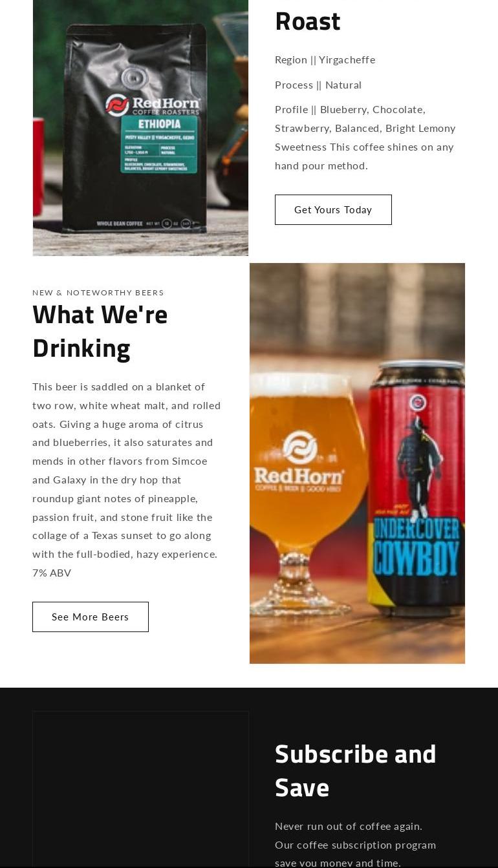The height and width of the screenshot is (868, 498).
Task: Click the small round emblem atop the can
Action: coord(418,402)
